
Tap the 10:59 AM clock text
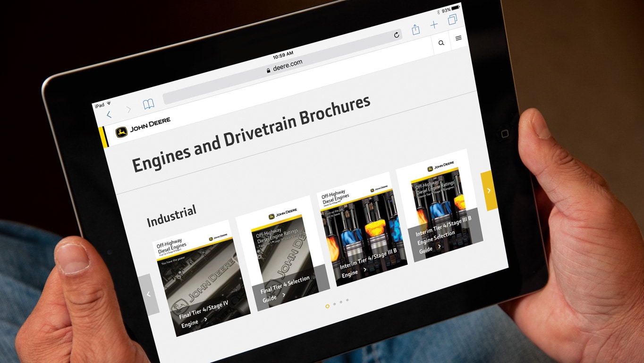283,55
